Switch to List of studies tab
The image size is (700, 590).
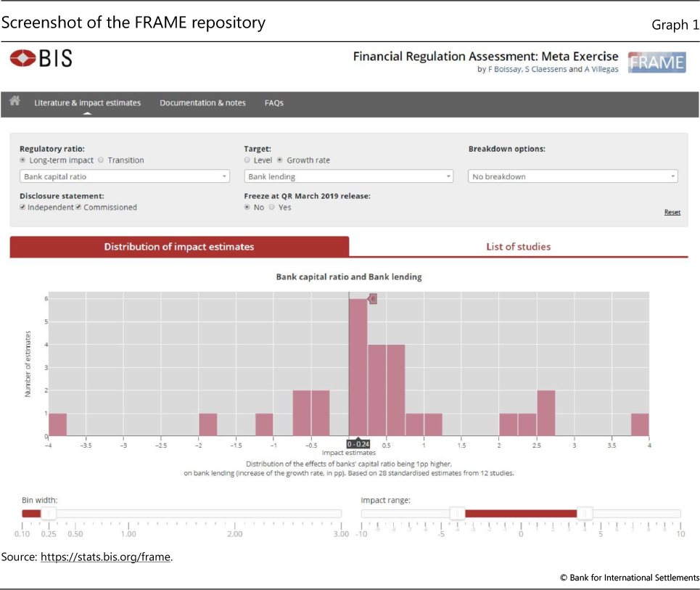(518, 247)
